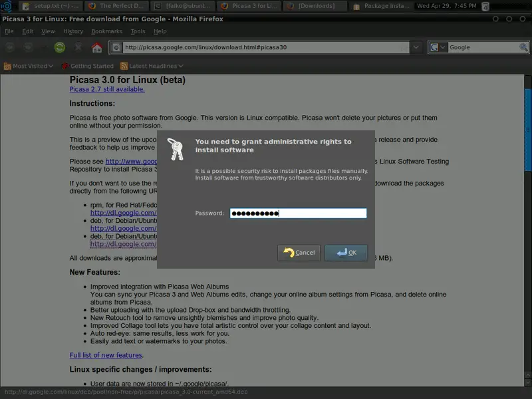Open the 'Full list of new features' link
Viewport: 532px width, 399px height.
click(106, 355)
